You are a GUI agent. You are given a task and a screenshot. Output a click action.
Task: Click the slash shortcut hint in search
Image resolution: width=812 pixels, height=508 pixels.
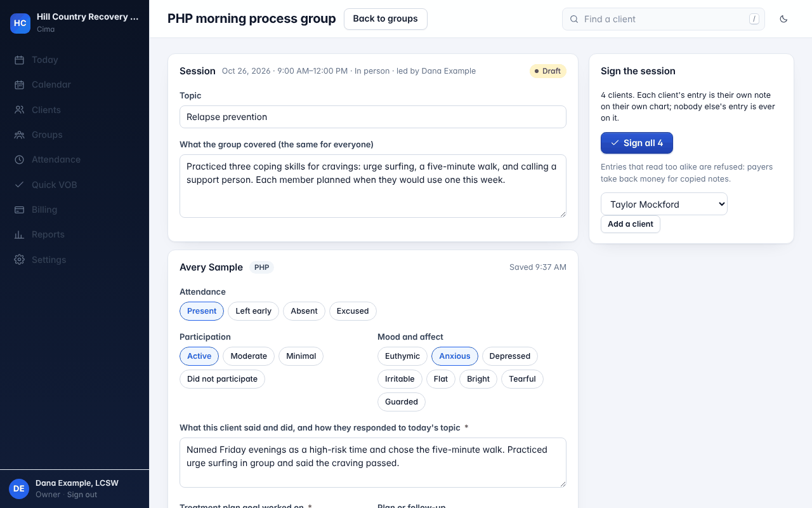[754, 19]
